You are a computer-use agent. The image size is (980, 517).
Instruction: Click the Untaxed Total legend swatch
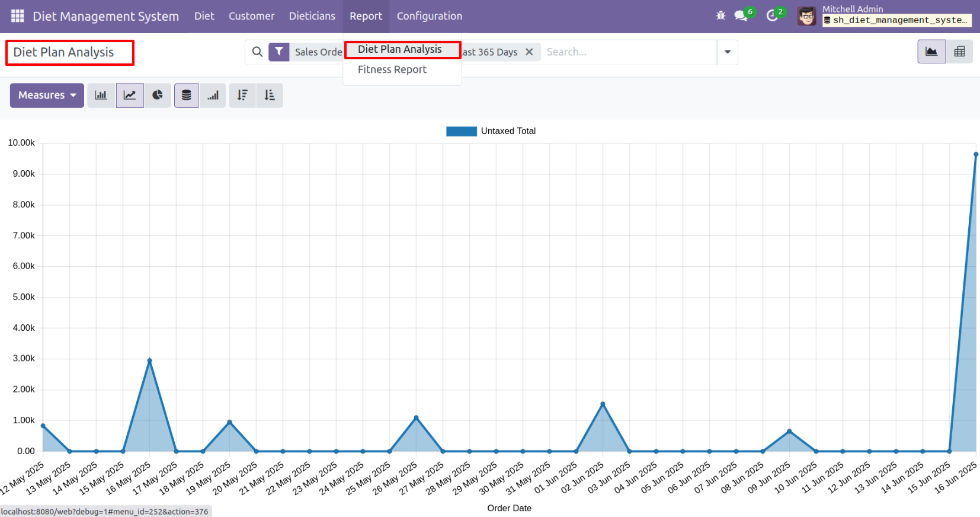(x=461, y=131)
